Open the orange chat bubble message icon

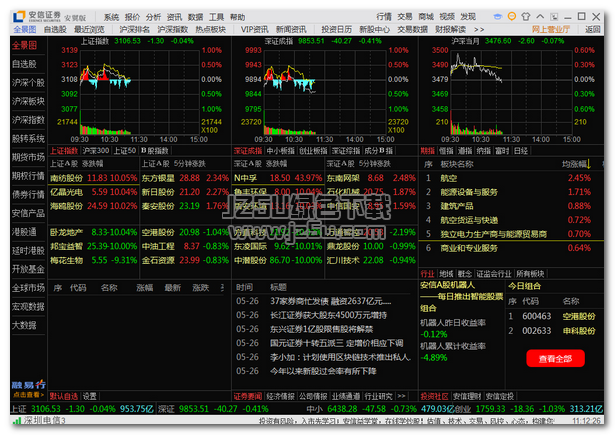pyautogui.click(x=511, y=16)
